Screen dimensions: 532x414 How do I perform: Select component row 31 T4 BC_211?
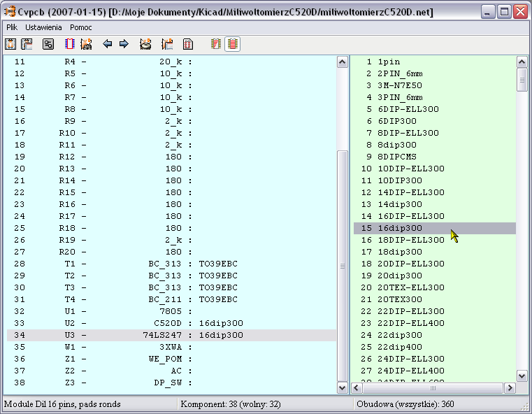(171, 299)
